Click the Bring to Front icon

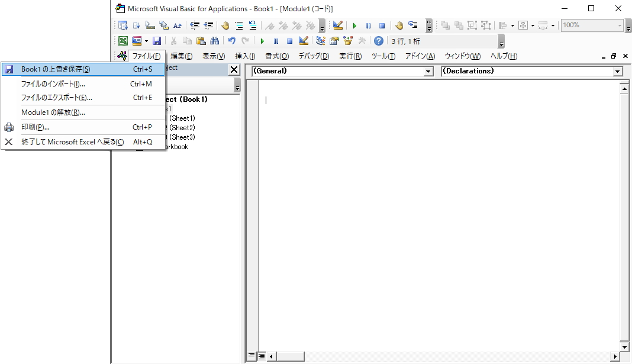tap(446, 25)
